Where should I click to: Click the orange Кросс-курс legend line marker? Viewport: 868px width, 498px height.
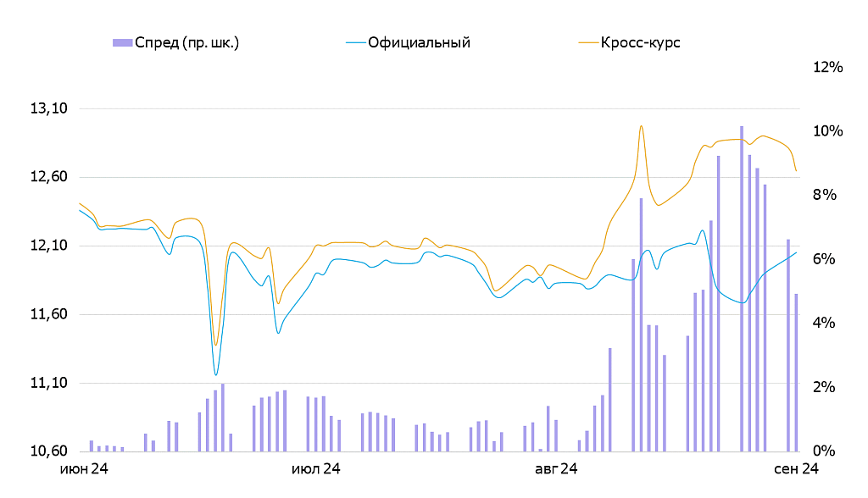[x=587, y=42]
